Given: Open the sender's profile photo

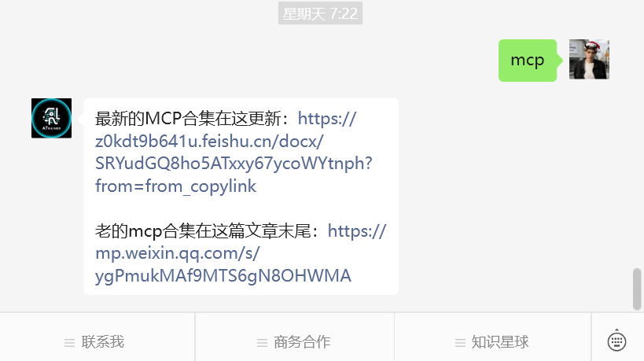Looking at the screenshot, I should (x=589, y=59).
